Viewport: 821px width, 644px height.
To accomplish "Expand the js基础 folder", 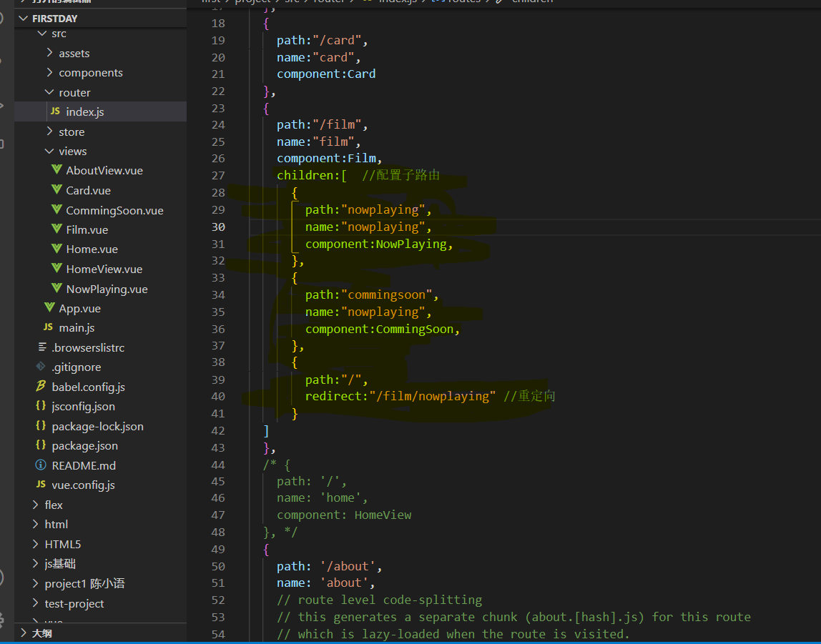I will pos(36,563).
